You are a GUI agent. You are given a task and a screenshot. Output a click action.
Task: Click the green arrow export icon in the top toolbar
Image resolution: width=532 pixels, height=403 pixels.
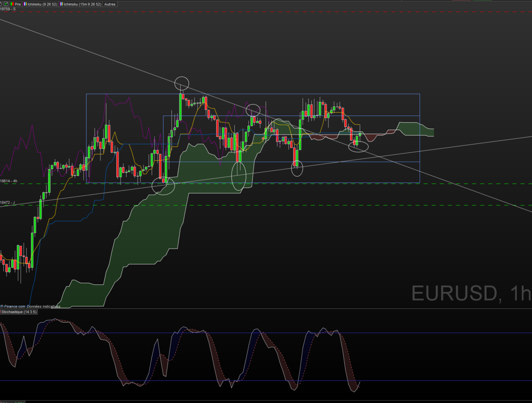(6, 4)
